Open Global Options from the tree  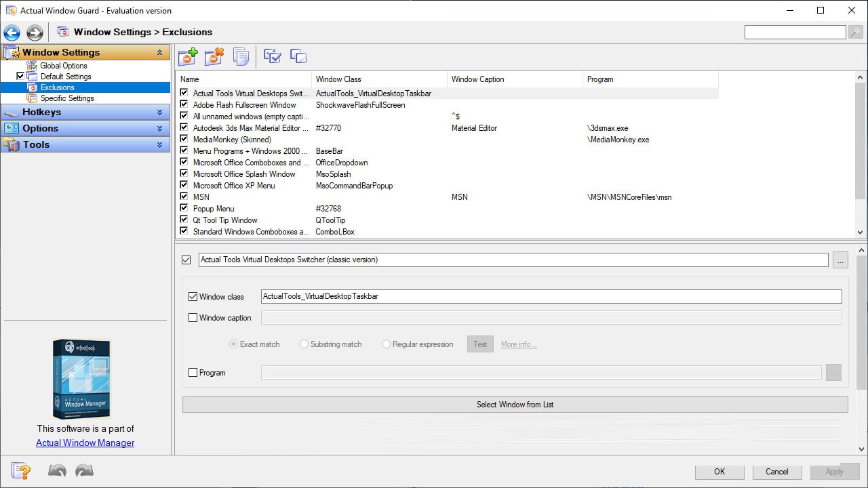[65, 65]
